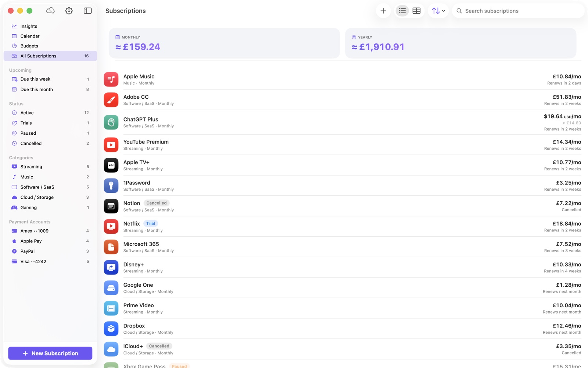This screenshot has height=368, width=588.
Task: Click the ChatGPT Plus icon
Action: (x=111, y=122)
